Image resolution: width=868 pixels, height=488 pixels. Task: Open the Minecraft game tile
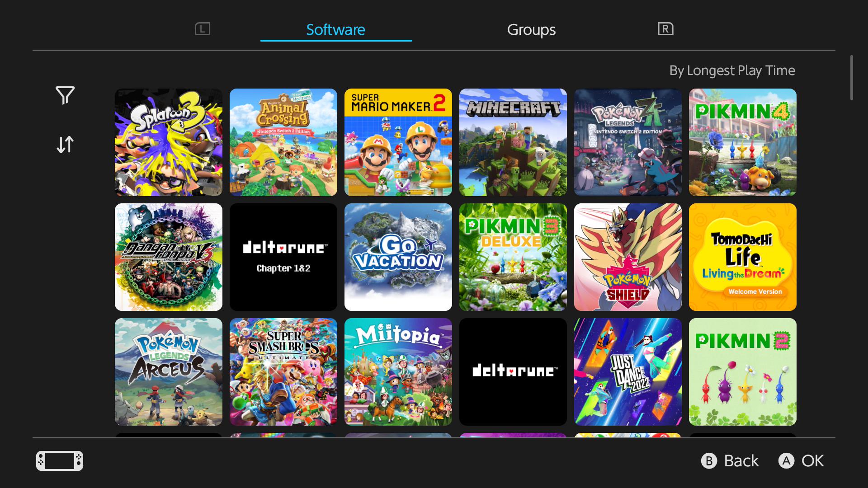point(513,142)
